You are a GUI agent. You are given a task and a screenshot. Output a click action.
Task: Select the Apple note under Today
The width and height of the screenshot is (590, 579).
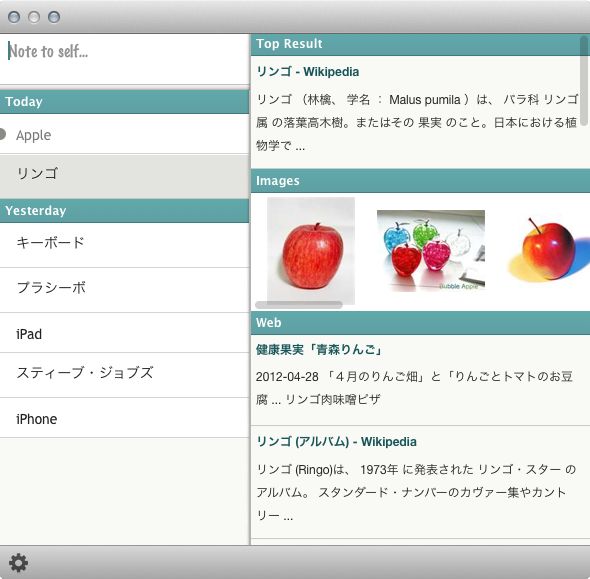click(x=125, y=134)
